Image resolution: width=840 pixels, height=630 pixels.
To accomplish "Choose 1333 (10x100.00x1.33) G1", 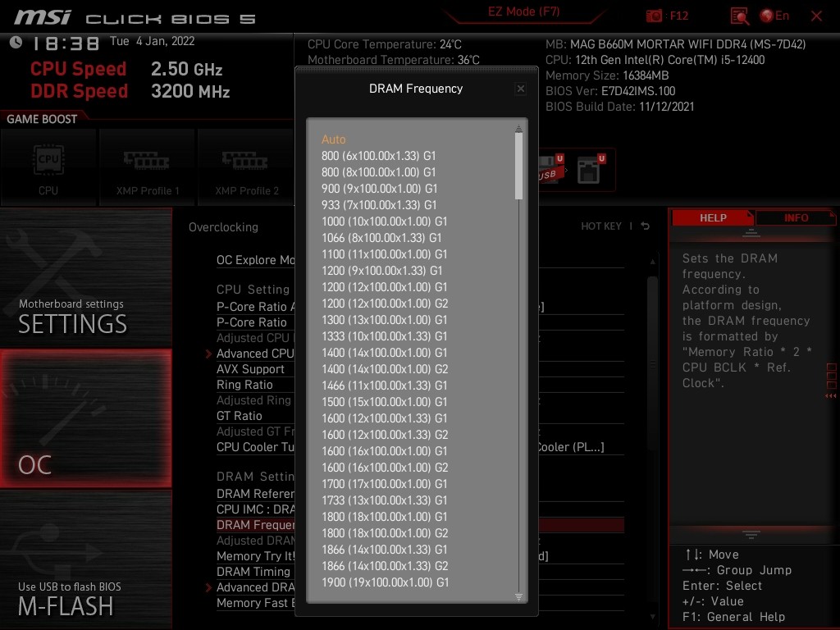I will pyautogui.click(x=384, y=336).
